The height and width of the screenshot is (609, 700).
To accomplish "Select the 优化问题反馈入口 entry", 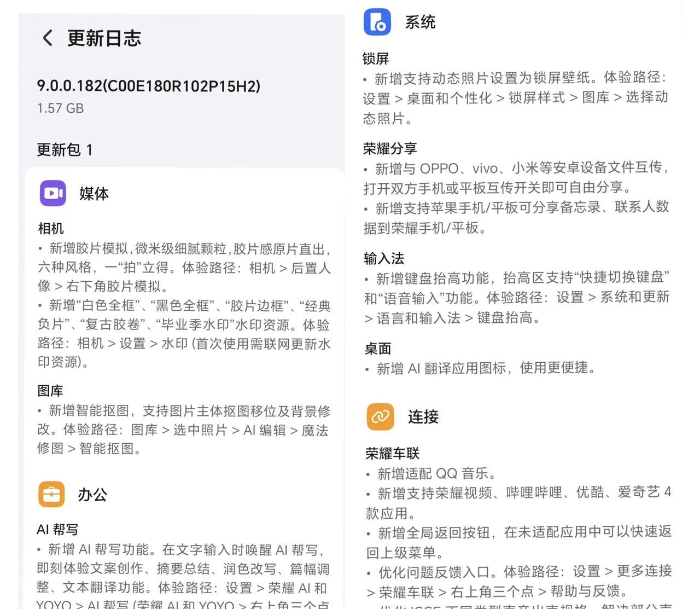I will click(518, 582).
